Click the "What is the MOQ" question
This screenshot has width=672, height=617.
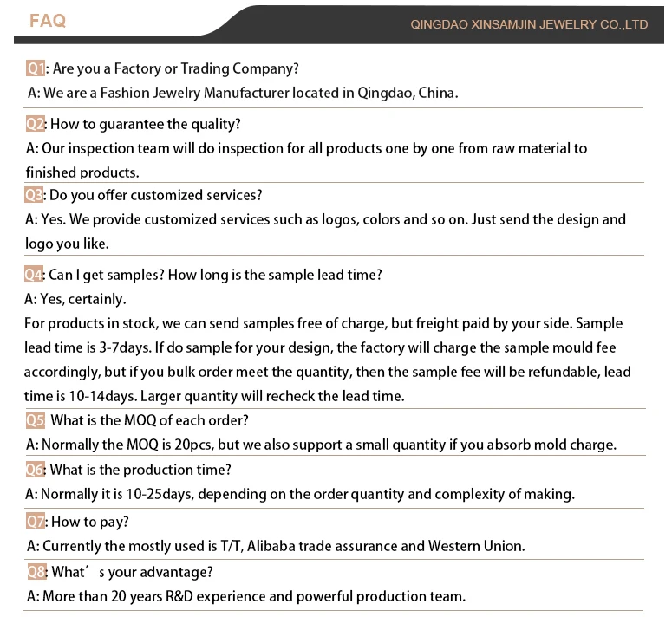point(150,420)
